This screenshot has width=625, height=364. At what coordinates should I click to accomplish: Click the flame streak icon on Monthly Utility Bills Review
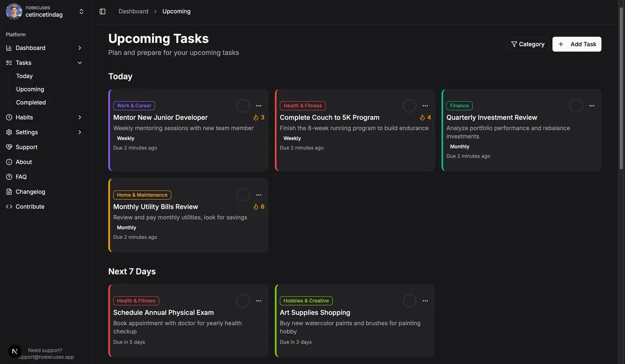pyautogui.click(x=256, y=207)
